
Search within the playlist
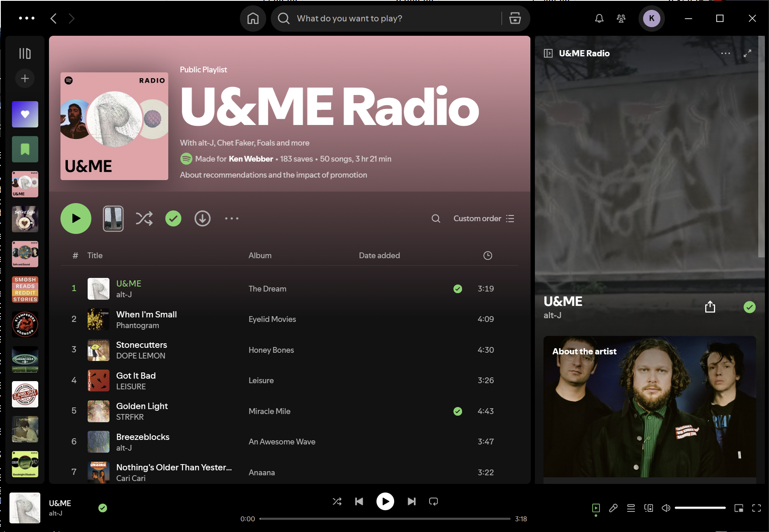[436, 218]
